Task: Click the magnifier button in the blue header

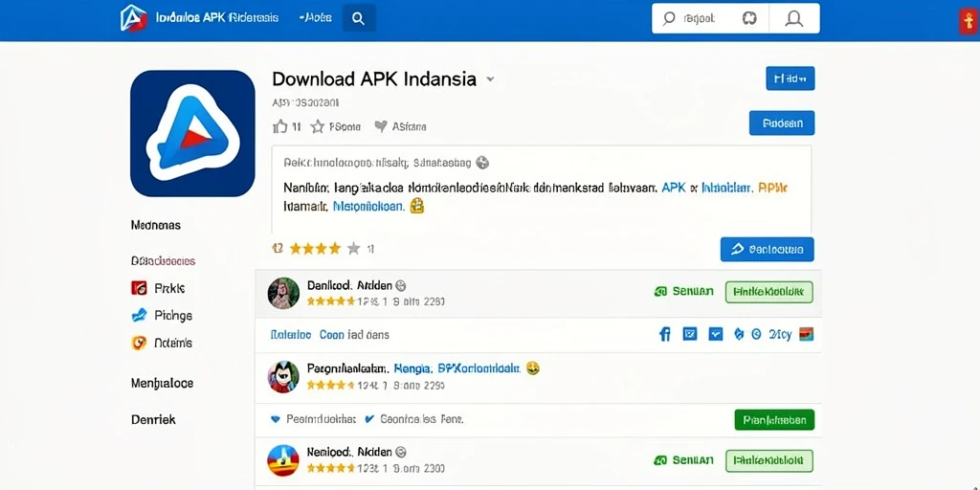Action: [359, 18]
